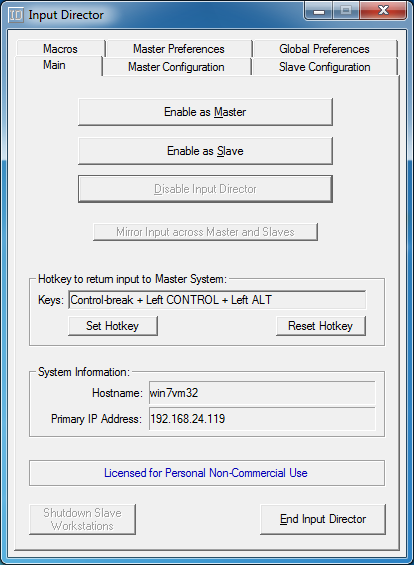Open the Slave Configuration tab
Screen dimensions: 414x565
(325, 67)
